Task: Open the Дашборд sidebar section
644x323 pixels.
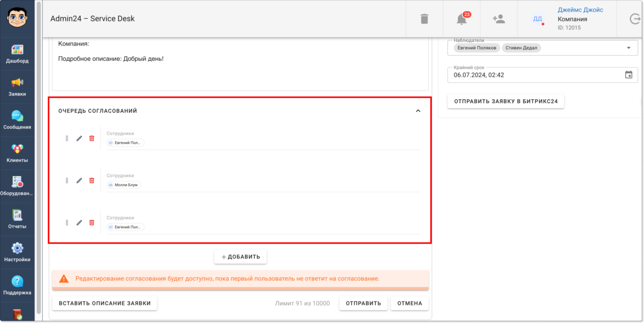Action: pos(18,54)
